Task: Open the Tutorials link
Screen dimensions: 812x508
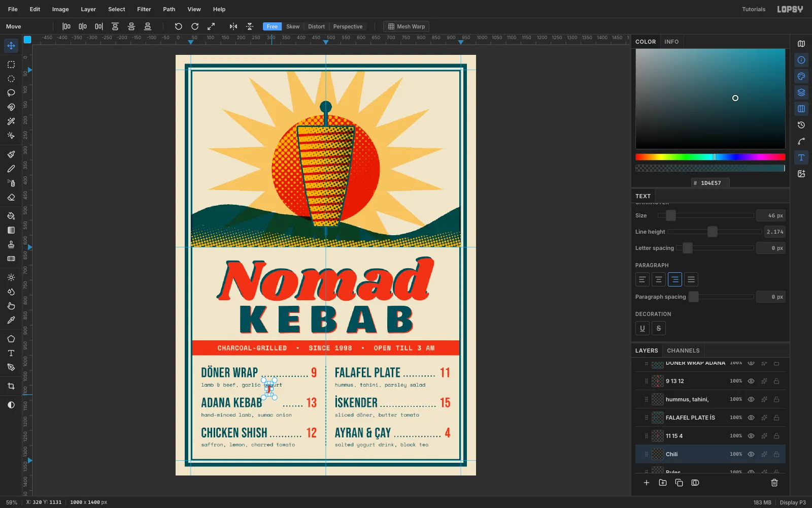Action: (754, 9)
